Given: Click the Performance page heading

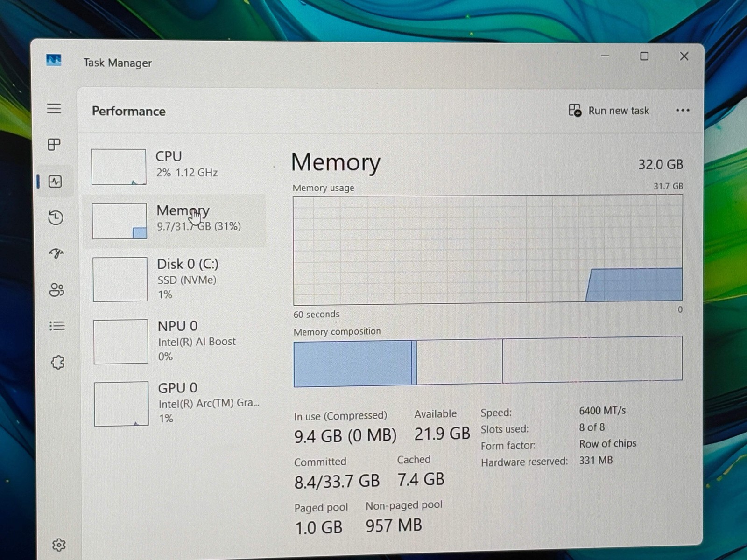Looking at the screenshot, I should pyautogui.click(x=129, y=111).
